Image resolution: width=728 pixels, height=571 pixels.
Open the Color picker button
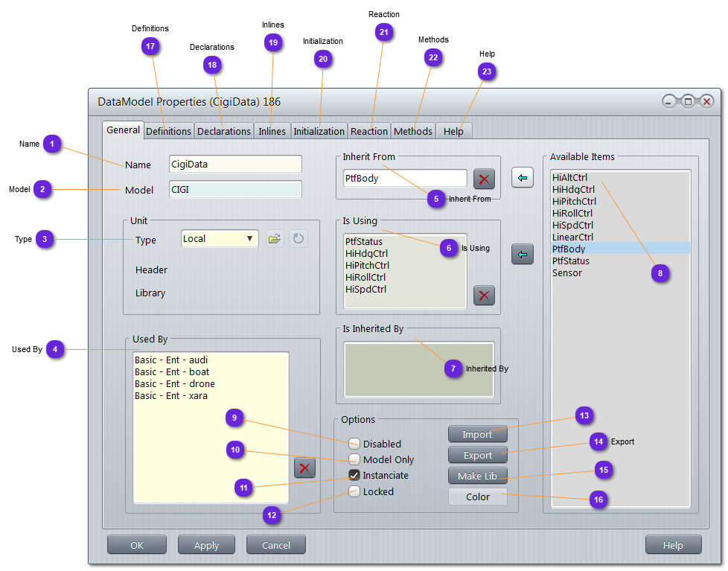pyautogui.click(x=477, y=497)
